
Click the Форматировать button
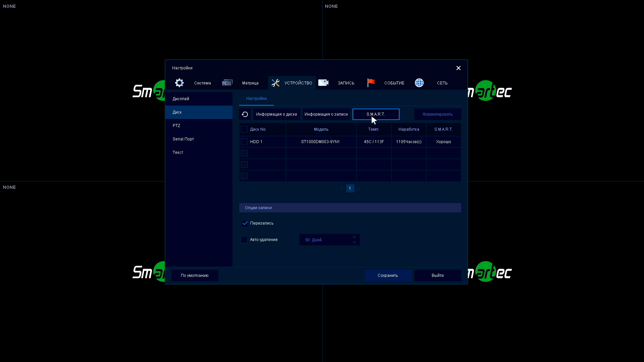(x=437, y=114)
